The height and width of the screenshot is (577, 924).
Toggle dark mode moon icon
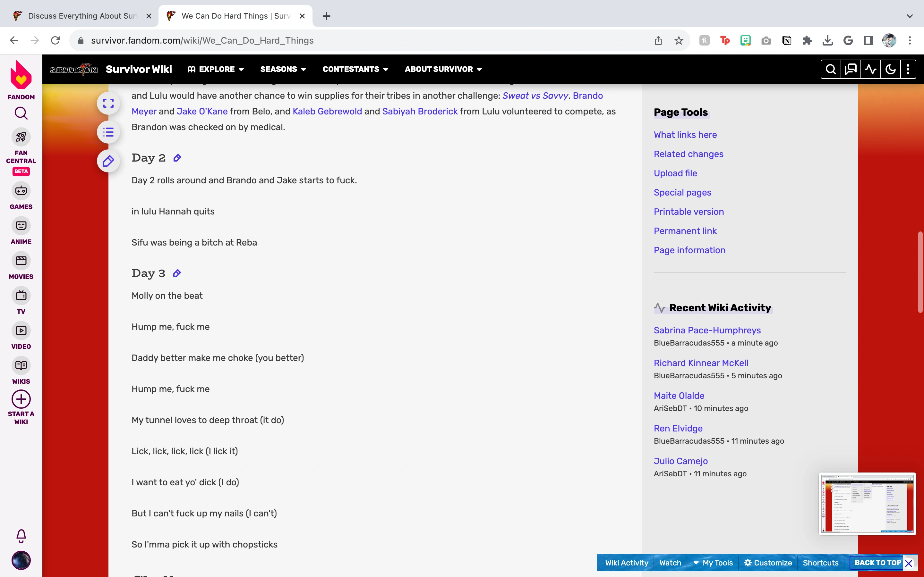[x=890, y=69]
